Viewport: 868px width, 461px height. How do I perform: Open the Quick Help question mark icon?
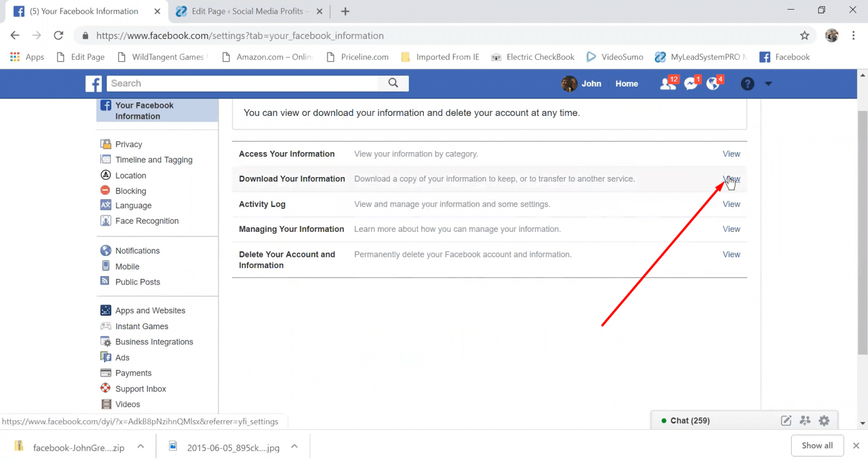[x=747, y=84]
